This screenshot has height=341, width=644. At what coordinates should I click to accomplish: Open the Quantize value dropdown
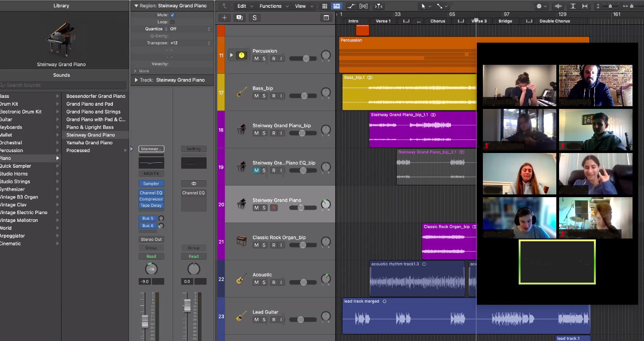[x=190, y=29]
